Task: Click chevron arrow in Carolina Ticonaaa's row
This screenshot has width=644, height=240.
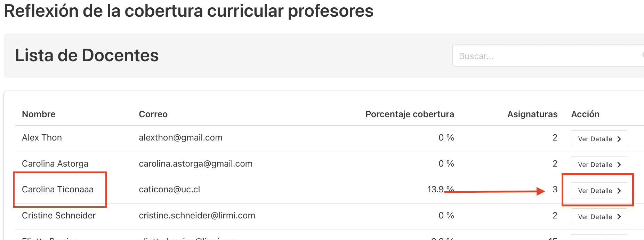Action: [619, 191]
